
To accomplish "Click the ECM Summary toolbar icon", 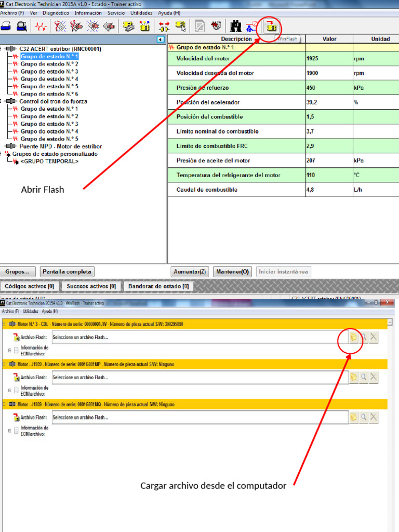I will 129,26.
